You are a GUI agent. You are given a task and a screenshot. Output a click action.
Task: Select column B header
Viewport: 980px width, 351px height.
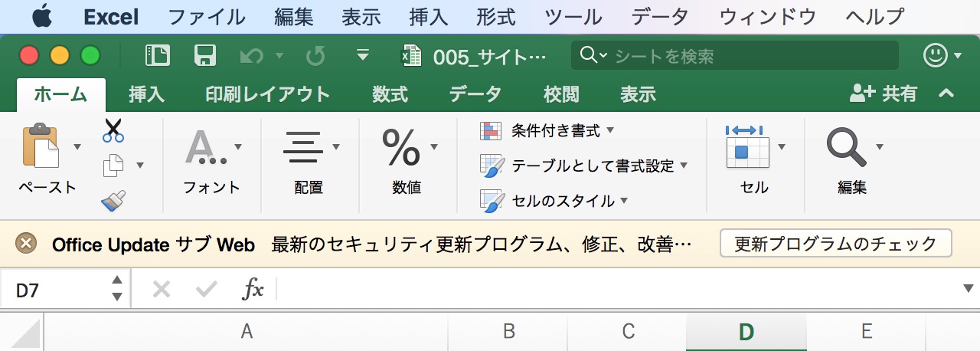(508, 332)
